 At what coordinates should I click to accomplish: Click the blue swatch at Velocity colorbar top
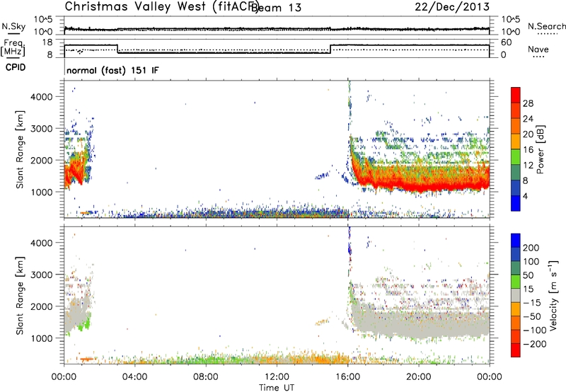[x=516, y=241]
